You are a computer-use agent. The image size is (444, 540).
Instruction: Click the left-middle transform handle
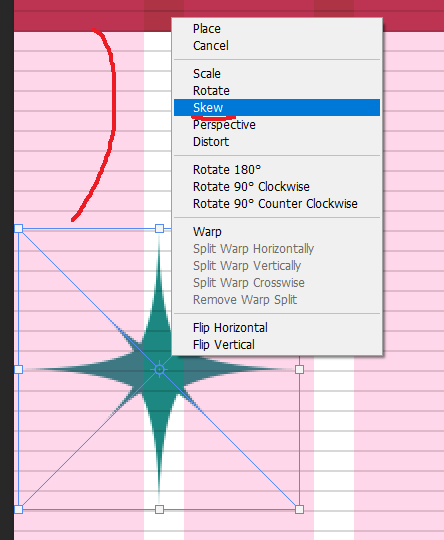point(19,370)
